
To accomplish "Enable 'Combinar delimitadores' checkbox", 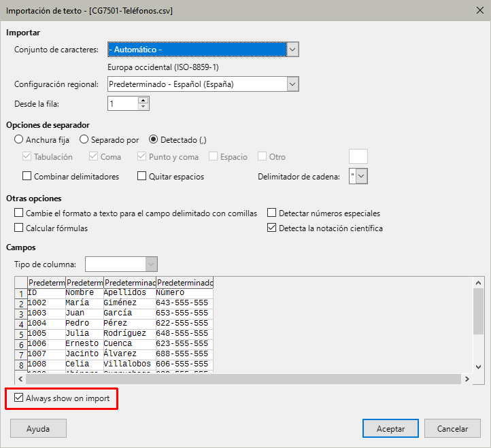I will (27, 176).
